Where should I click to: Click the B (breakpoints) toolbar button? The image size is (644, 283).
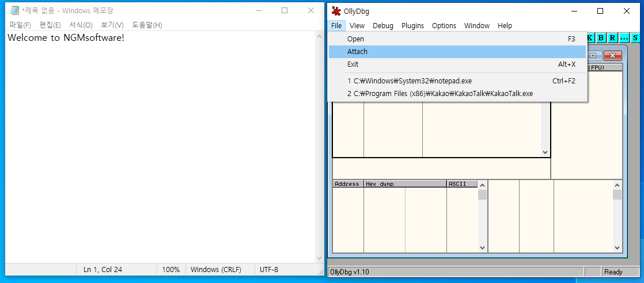pyautogui.click(x=601, y=38)
